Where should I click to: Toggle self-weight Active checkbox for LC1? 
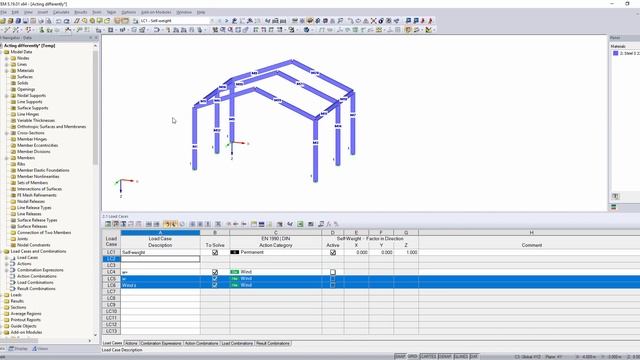tap(333, 253)
